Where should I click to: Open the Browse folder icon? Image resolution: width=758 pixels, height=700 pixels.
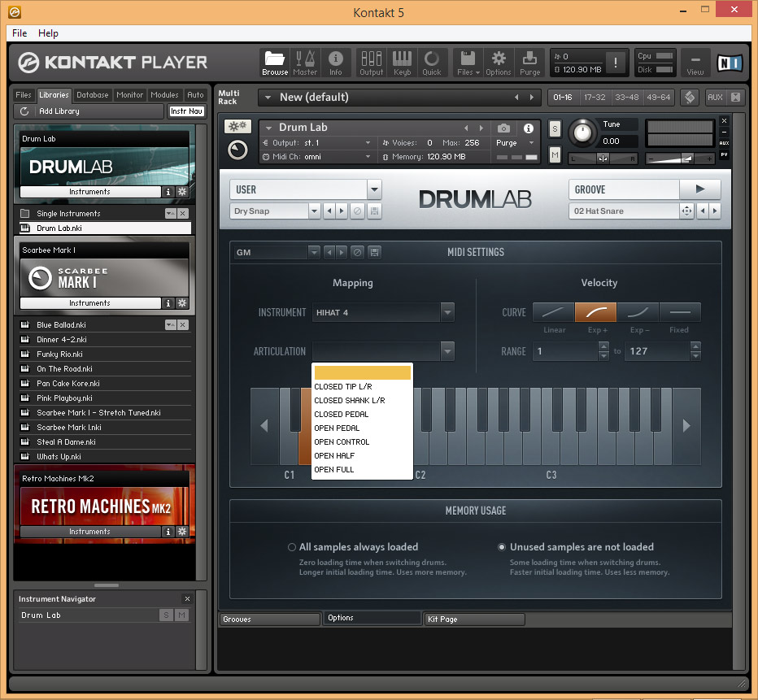tap(275, 63)
